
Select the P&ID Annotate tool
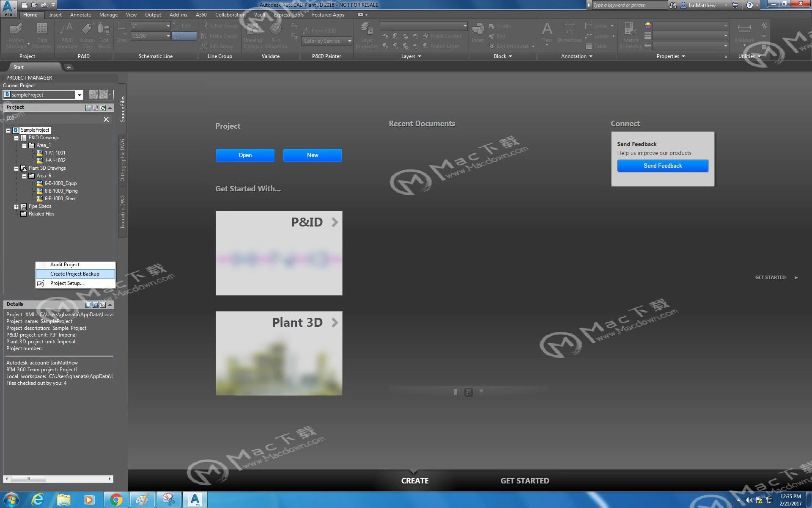67,36
